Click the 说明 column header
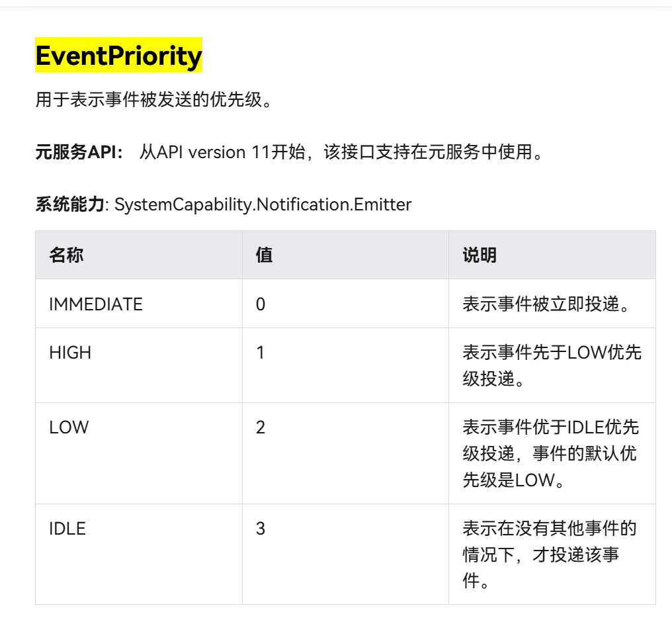Viewport: 672px width, 622px height. (x=480, y=255)
